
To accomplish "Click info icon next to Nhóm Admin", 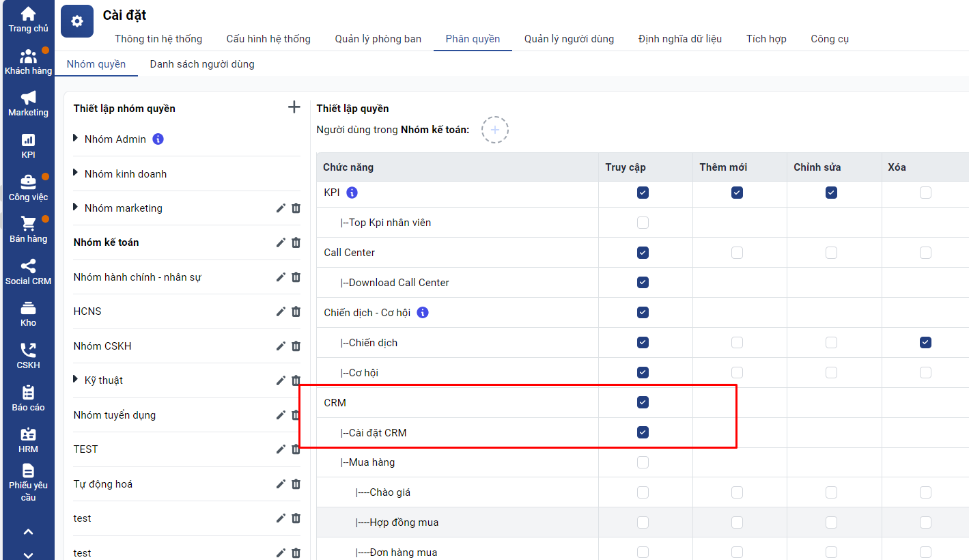I will [158, 139].
